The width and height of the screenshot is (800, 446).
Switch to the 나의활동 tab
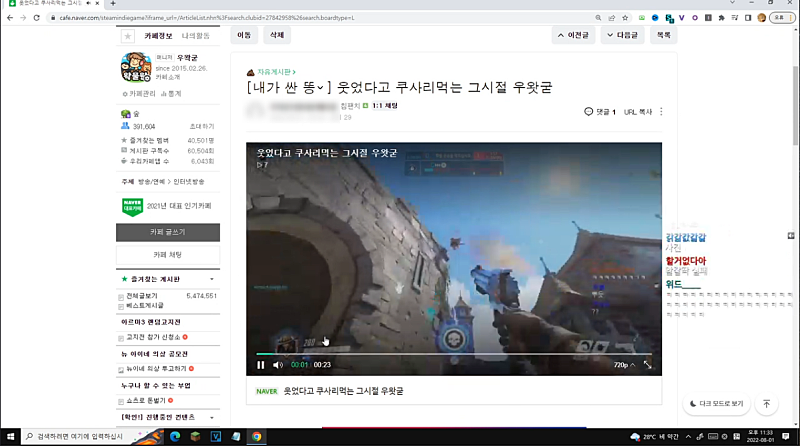195,36
